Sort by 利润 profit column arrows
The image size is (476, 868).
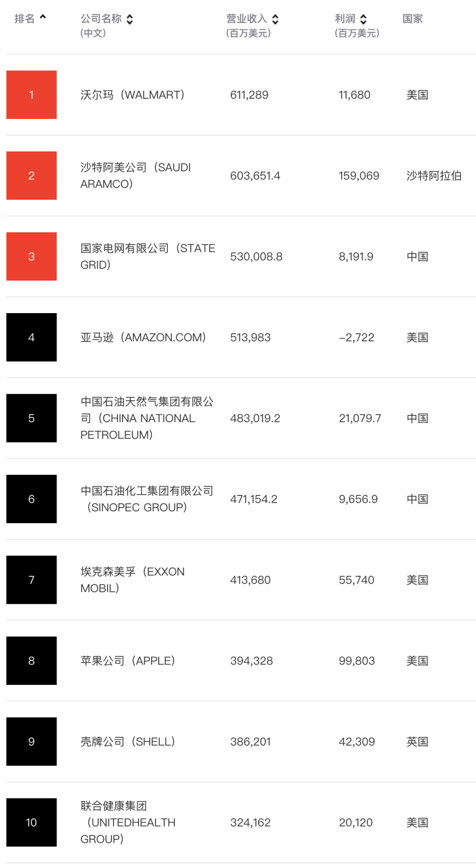point(363,19)
